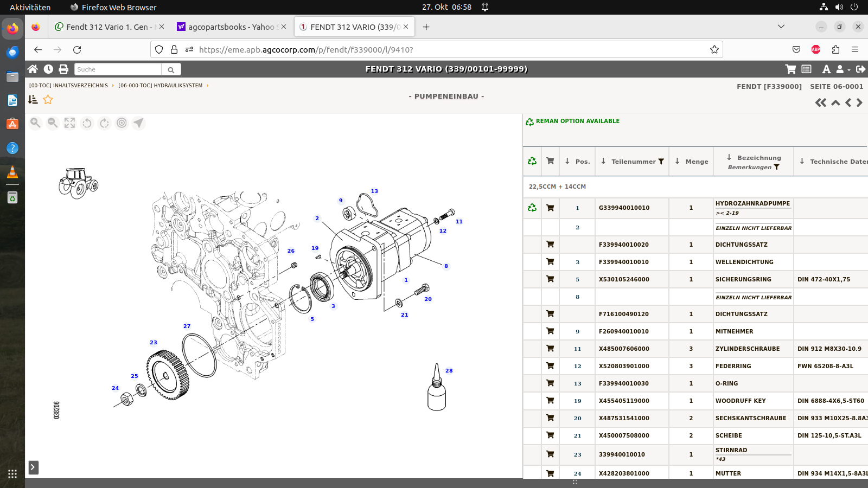Toggle favorite star for this page

click(x=48, y=100)
